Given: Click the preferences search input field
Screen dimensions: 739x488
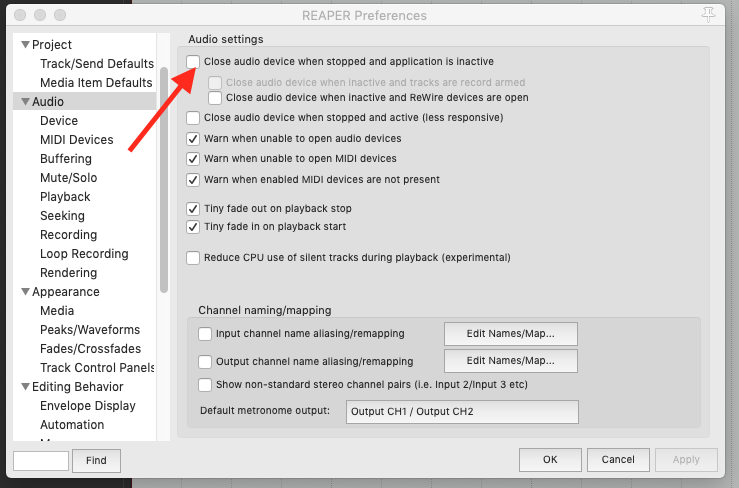Looking at the screenshot, I should pyautogui.click(x=41, y=461).
